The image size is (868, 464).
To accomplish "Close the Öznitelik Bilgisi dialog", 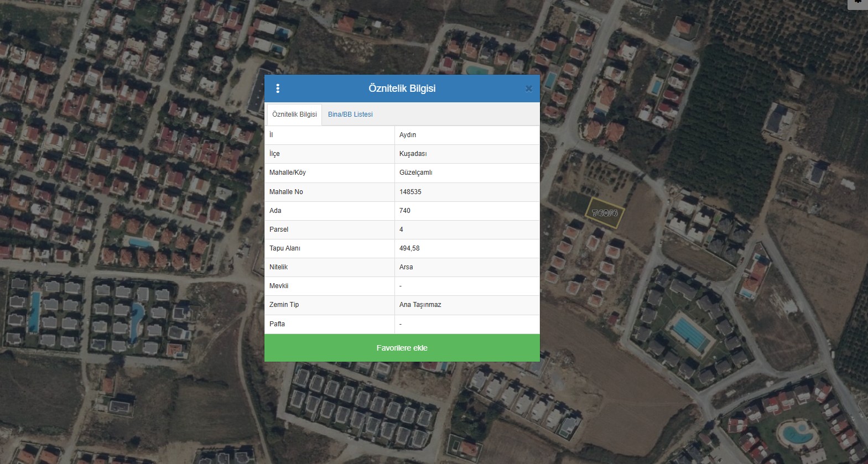I will [x=528, y=88].
